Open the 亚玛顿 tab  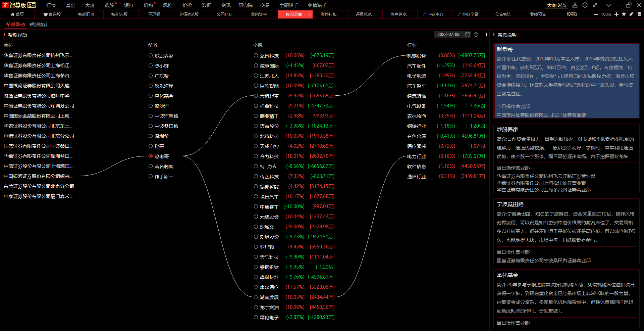click(154, 14)
